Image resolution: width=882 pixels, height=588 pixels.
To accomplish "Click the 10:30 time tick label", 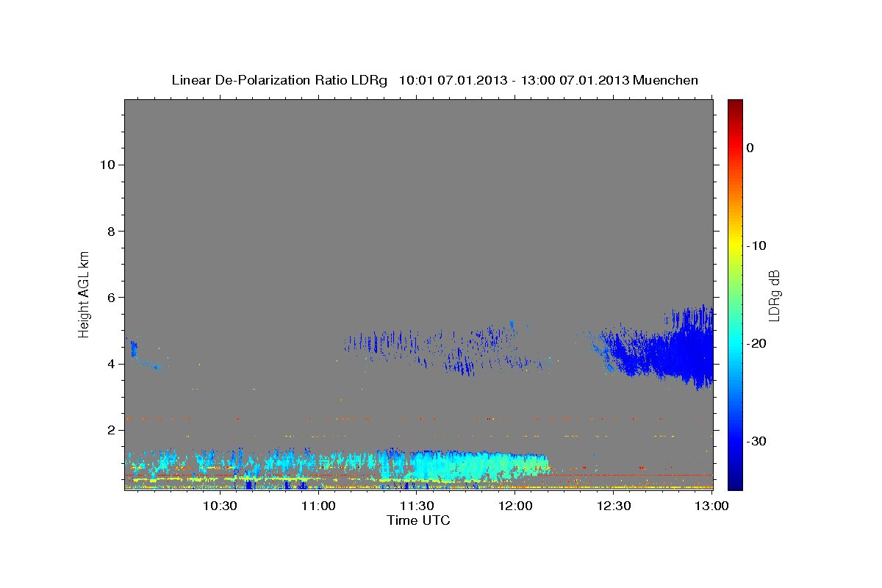I will pos(220,506).
